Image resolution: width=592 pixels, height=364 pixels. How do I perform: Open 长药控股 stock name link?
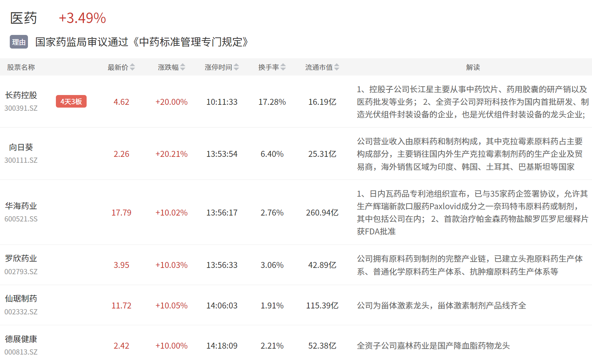(21, 95)
